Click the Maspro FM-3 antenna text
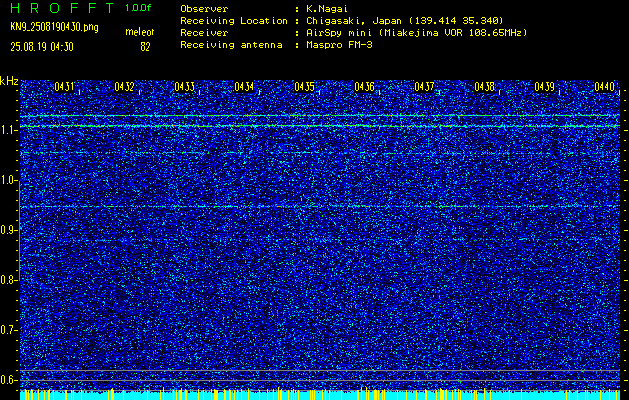The width and height of the screenshot is (629, 400). pos(339,45)
